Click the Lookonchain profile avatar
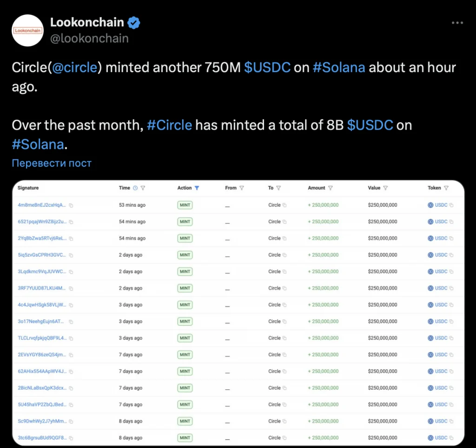This screenshot has height=448, width=476. [x=27, y=30]
